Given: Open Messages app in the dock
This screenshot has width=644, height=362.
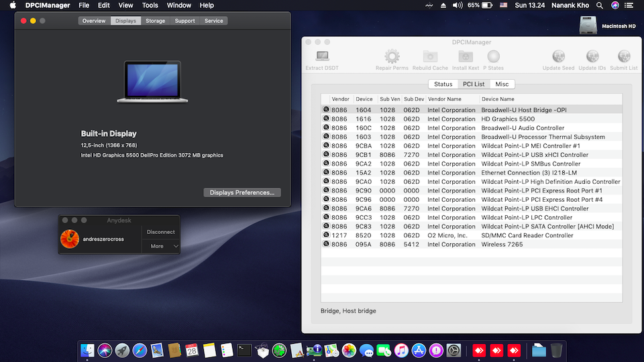Looking at the screenshot, I should click(x=366, y=351).
